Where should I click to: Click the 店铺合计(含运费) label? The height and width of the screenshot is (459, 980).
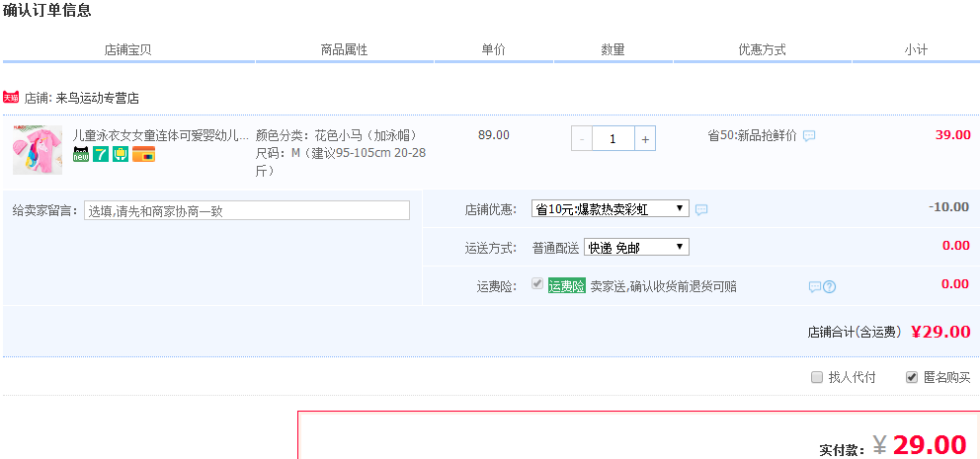[x=855, y=333]
